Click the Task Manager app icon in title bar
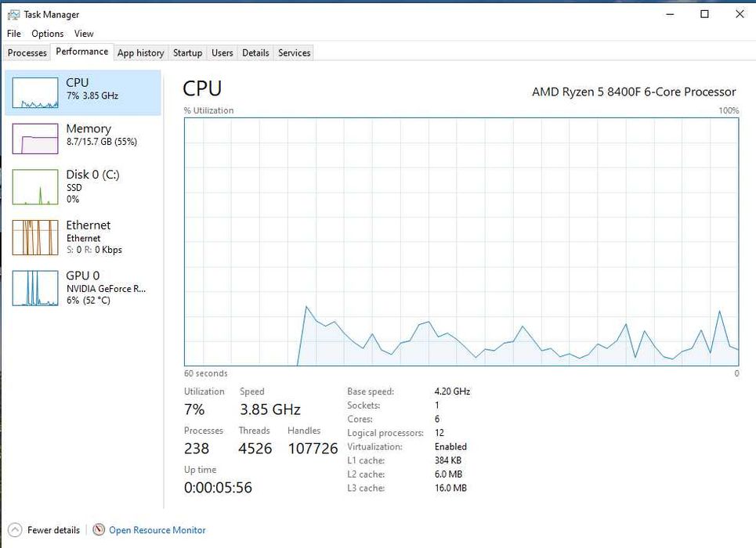The image size is (756, 548). 13,14
